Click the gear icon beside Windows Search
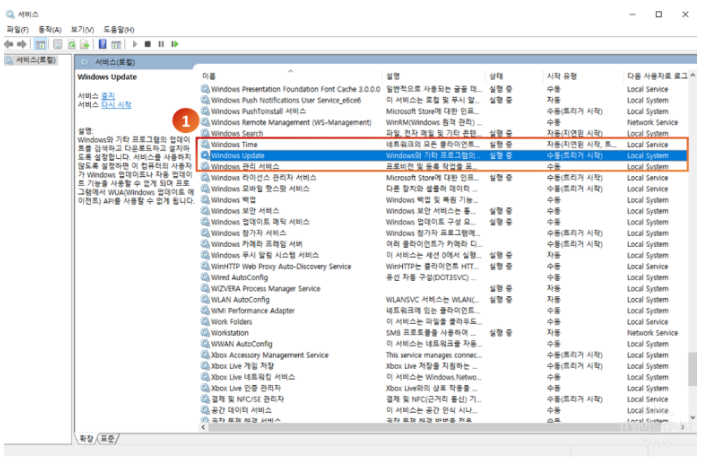 tap(205, 133)
